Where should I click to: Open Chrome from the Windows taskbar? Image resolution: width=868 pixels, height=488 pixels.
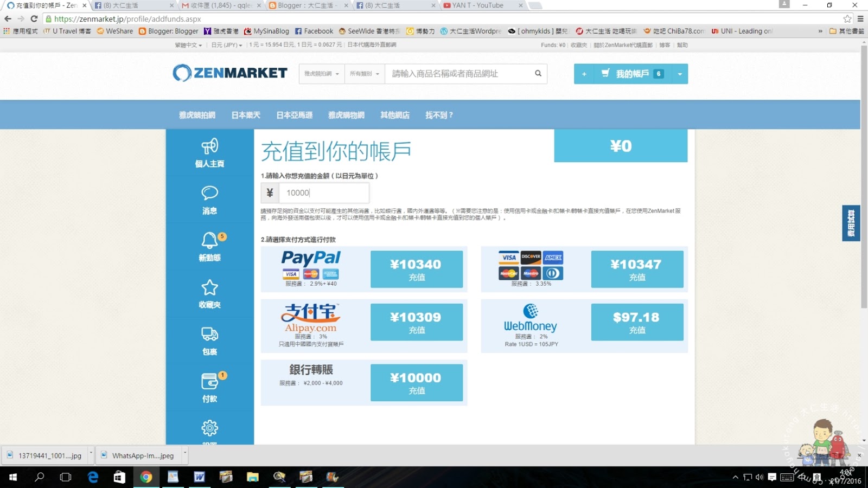(146, 477)
